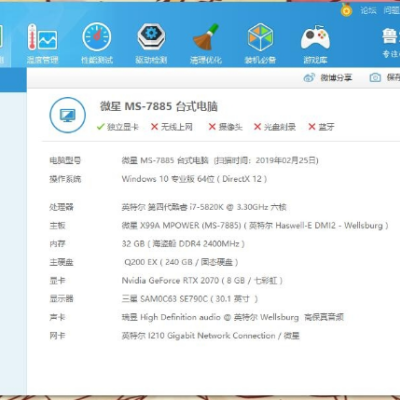Click the i7-5820K @ 3.30GHz processor value
This screenshot has width=400, height=400.
click(x=204, y=207)
